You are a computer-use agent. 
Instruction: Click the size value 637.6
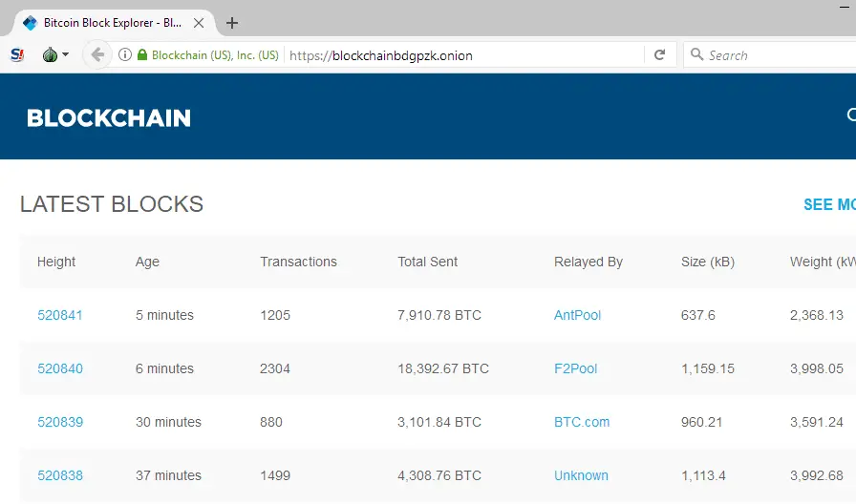pos(698,315)
